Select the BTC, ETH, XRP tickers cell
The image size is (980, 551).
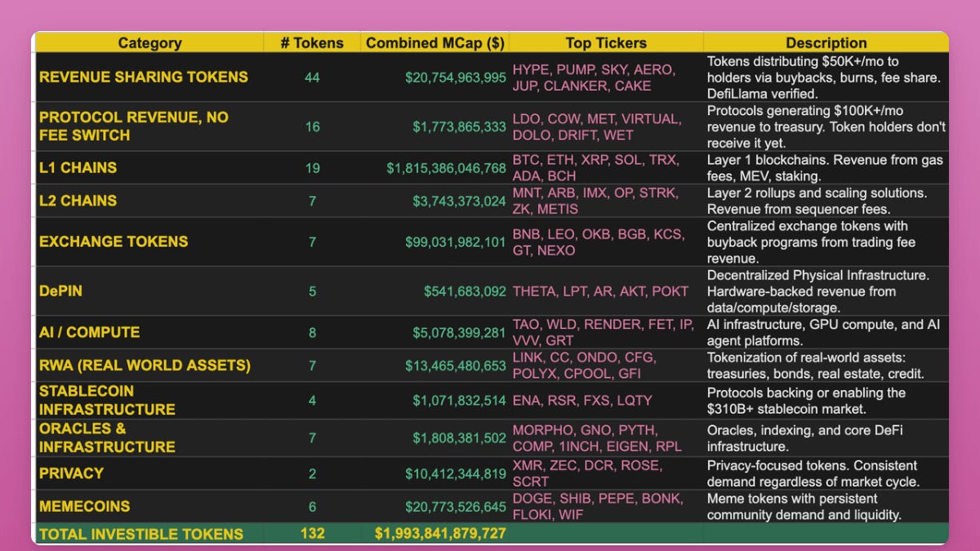(x=606, y=167)
